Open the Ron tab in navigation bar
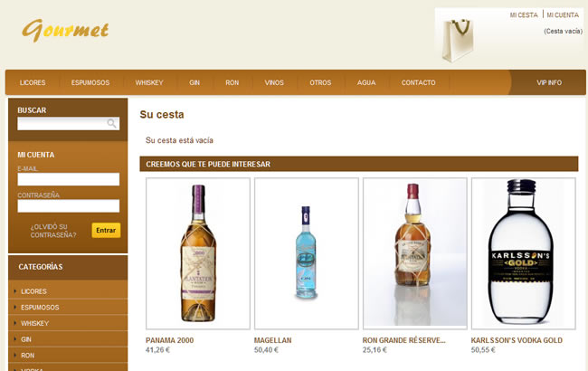Viewport: 588px width, 371px height. (232, 82)
